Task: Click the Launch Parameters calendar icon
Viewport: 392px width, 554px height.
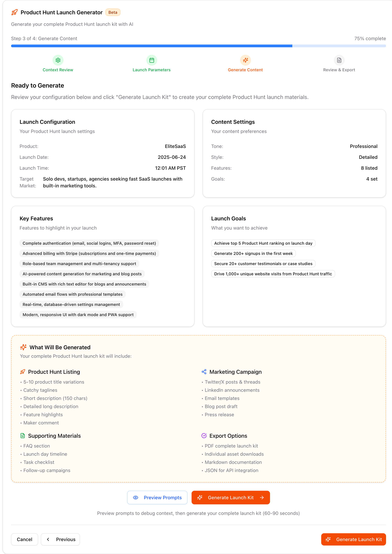Action: click(x=151, y=60)
